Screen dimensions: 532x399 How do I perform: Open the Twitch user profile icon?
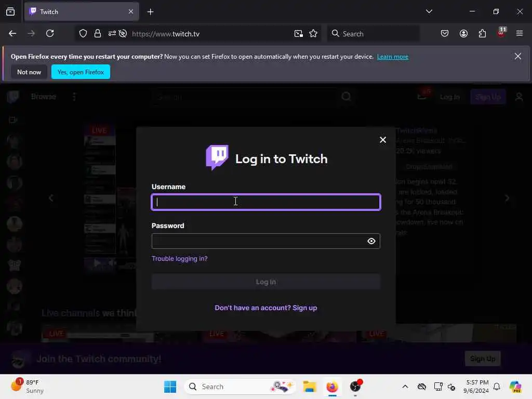click(519, 97)
